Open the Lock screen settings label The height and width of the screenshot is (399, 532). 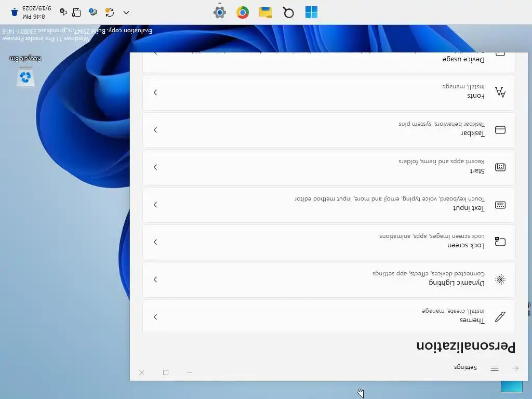click(466, 245)
